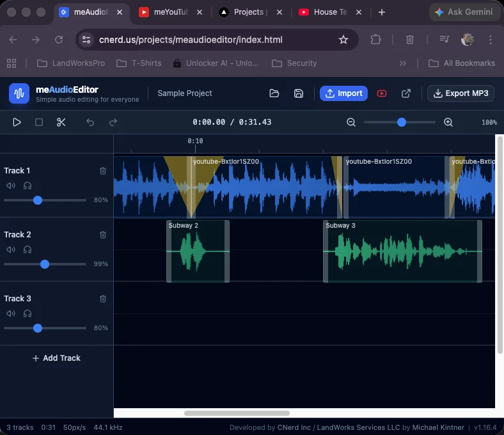Open the browser extensions puzzle icon
This screenshot has height=435, width=504.
(x=375, y=40)
